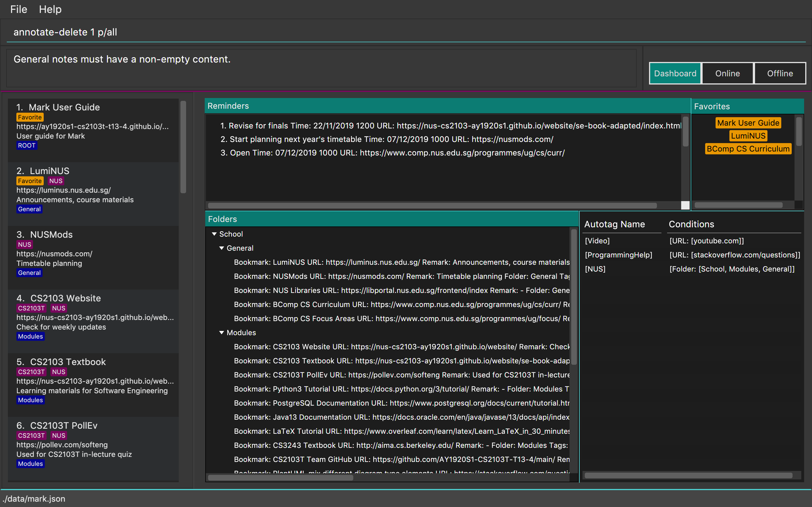Click the command input field
The image size is (812, 507).
tap(403, 32)
